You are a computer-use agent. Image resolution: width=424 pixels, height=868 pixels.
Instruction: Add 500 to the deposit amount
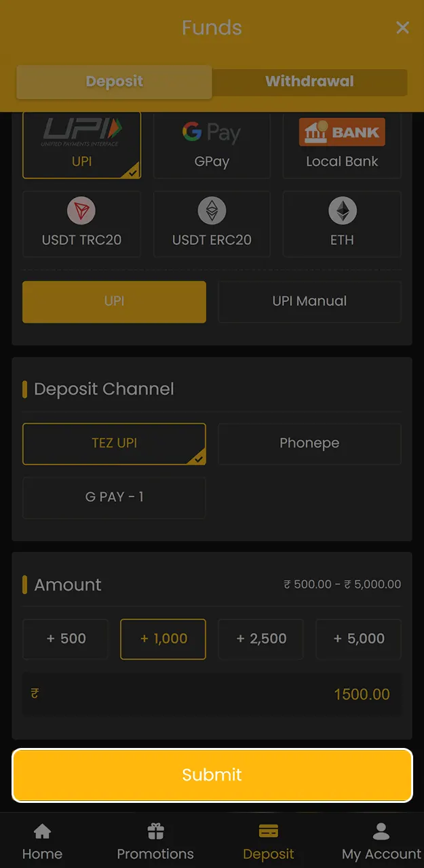point(65,639)
